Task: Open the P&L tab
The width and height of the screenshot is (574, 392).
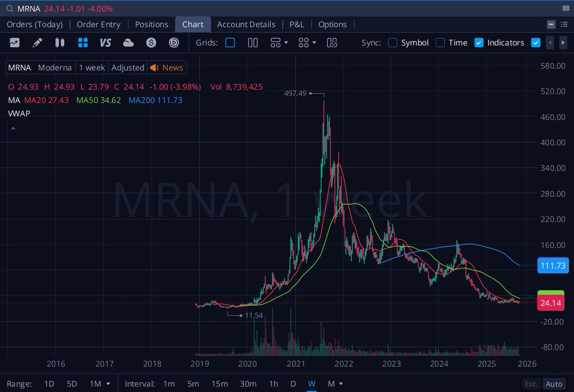Action: pyautogui.click(x=297, y=24)
